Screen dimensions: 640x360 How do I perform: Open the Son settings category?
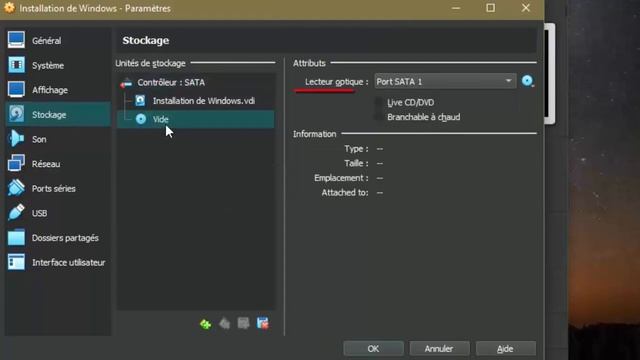tap(57, 139)
